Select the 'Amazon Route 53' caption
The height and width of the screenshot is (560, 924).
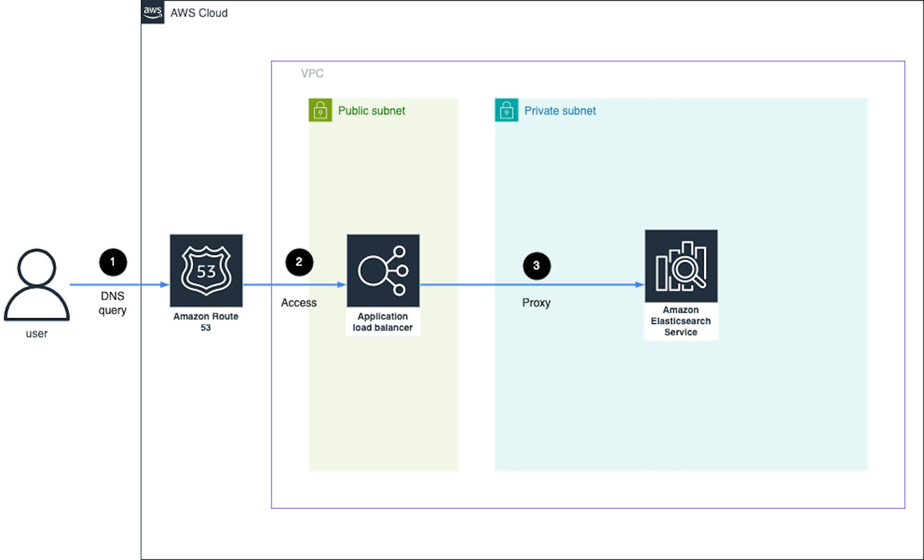point(206,322)
